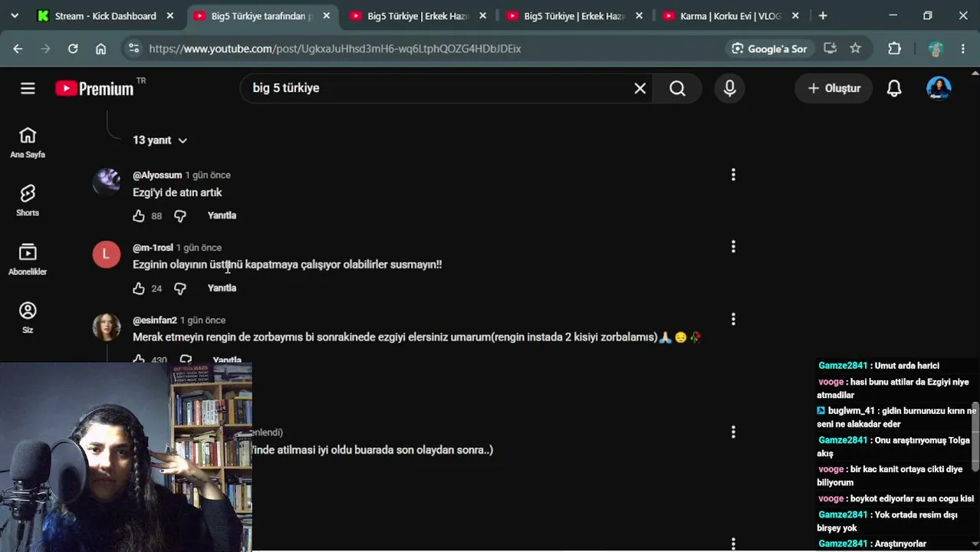Viewport: 980px width, 552px height.
Task: Close the Karma | Korku Evi tab
Action: (795, 15)
